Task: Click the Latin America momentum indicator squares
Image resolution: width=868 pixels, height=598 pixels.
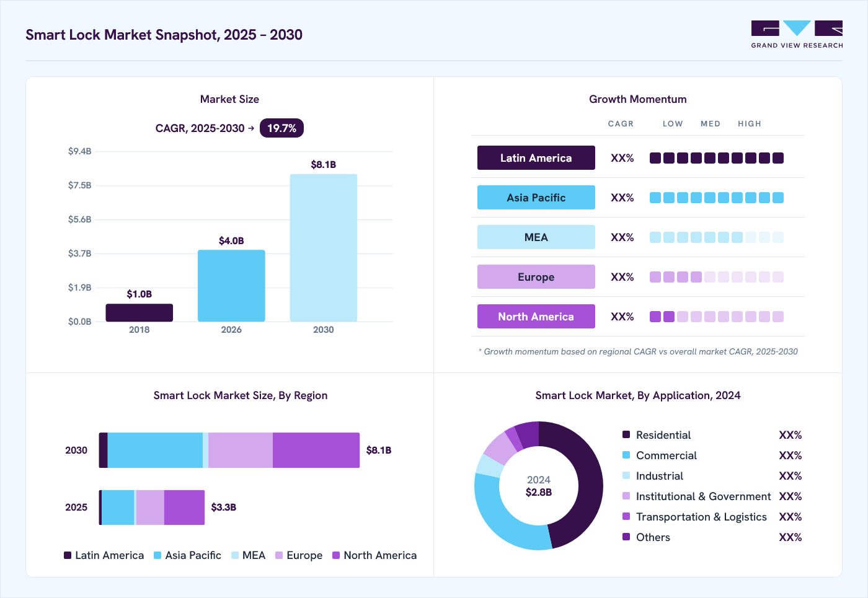Action: [x=717, y=158]
